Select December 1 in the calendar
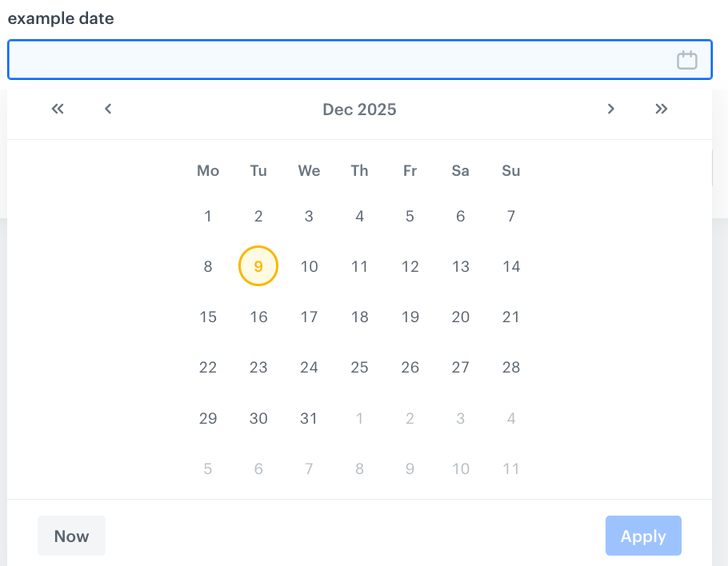 coord(208,215)
